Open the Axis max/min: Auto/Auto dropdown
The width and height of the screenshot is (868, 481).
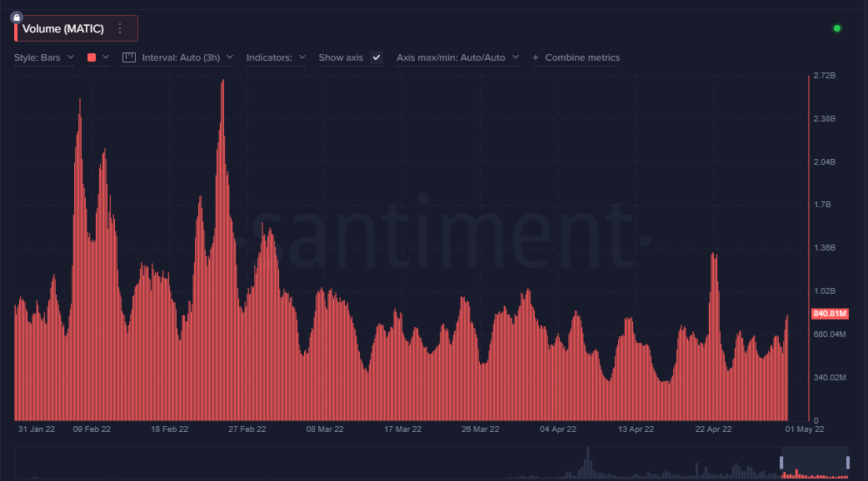pos(457,57)
